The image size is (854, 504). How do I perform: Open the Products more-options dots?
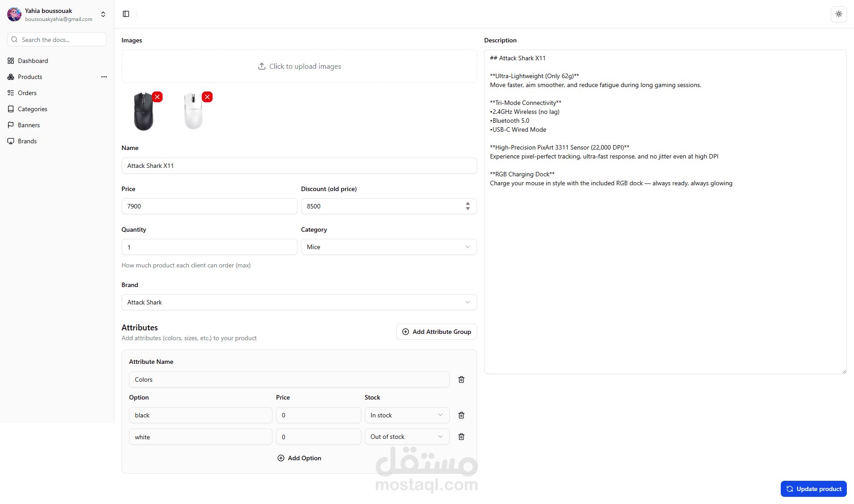point(104,77)
